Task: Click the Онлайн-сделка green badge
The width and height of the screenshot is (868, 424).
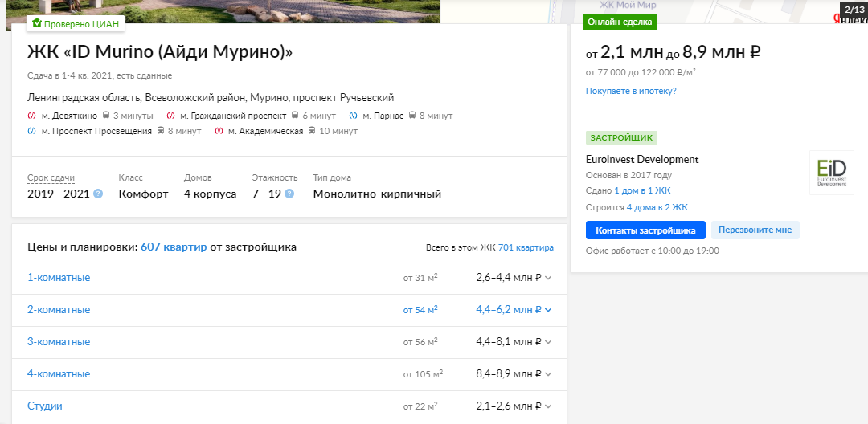Action: [620, 22]
